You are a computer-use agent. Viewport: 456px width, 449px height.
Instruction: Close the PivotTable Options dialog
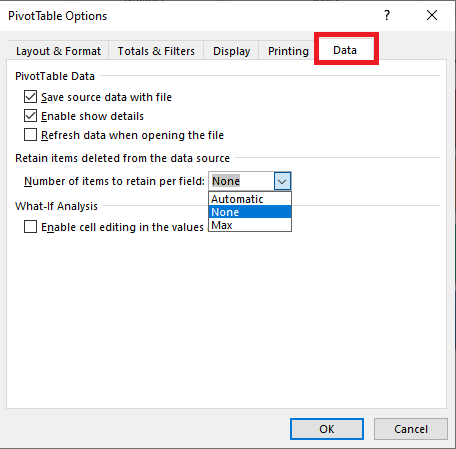coord(432,15)
